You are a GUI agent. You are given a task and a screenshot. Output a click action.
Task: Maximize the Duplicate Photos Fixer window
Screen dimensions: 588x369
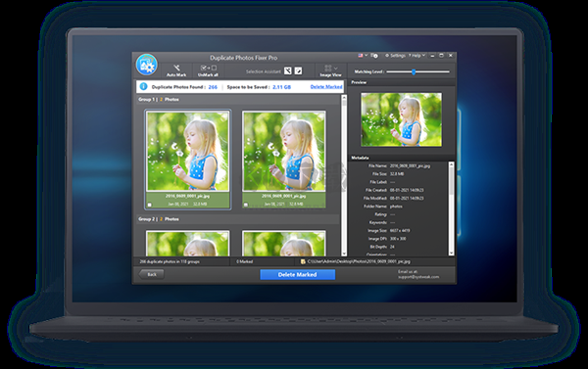(441, 56)
